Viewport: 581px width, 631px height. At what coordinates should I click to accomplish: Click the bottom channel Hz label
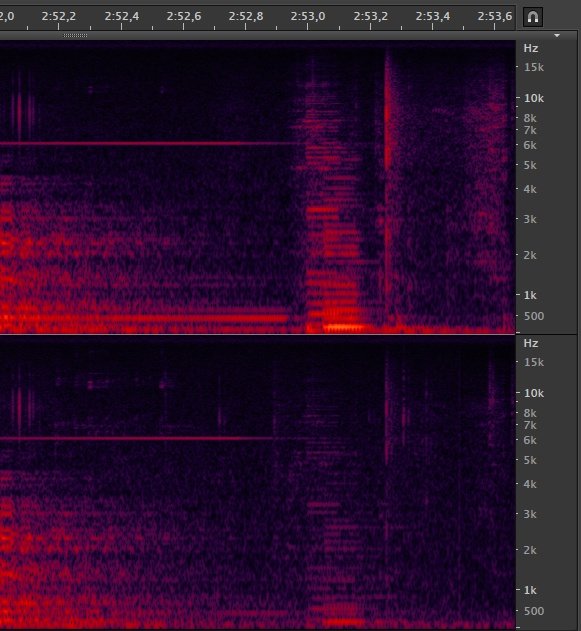coord(531,343)
